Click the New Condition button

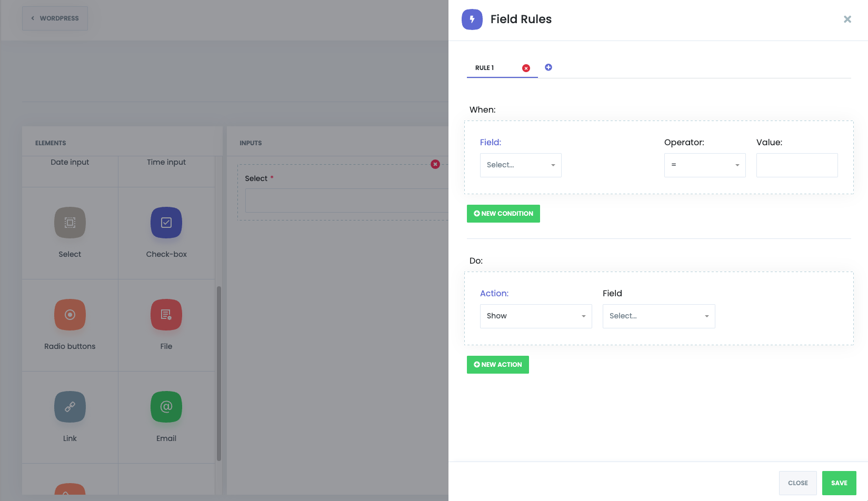(503, 214)
